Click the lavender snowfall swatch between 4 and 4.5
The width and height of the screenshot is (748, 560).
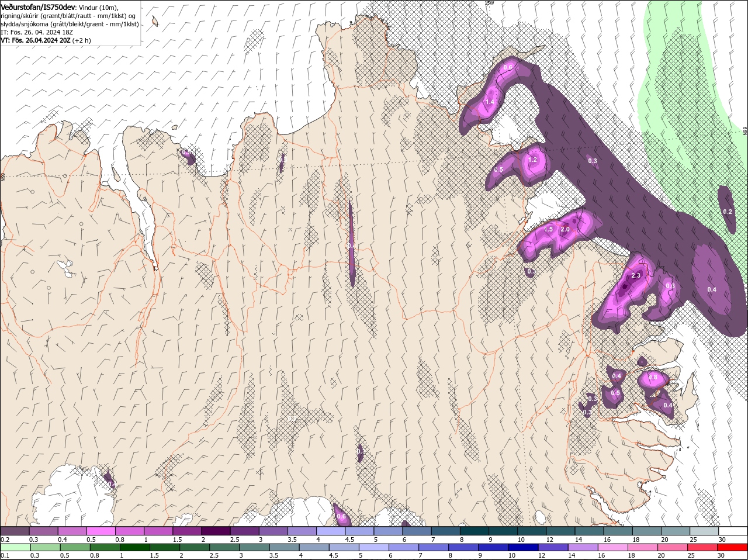coord(331,531)
